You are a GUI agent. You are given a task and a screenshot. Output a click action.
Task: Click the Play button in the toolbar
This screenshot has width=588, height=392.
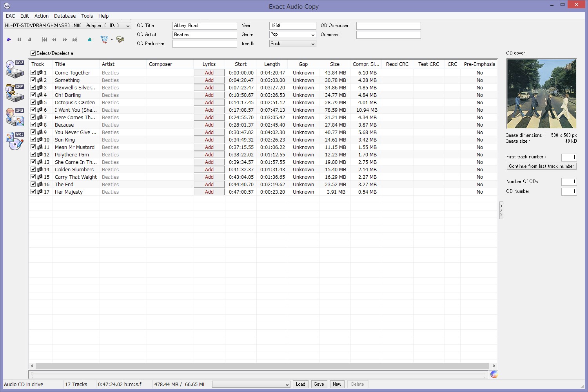9,40
